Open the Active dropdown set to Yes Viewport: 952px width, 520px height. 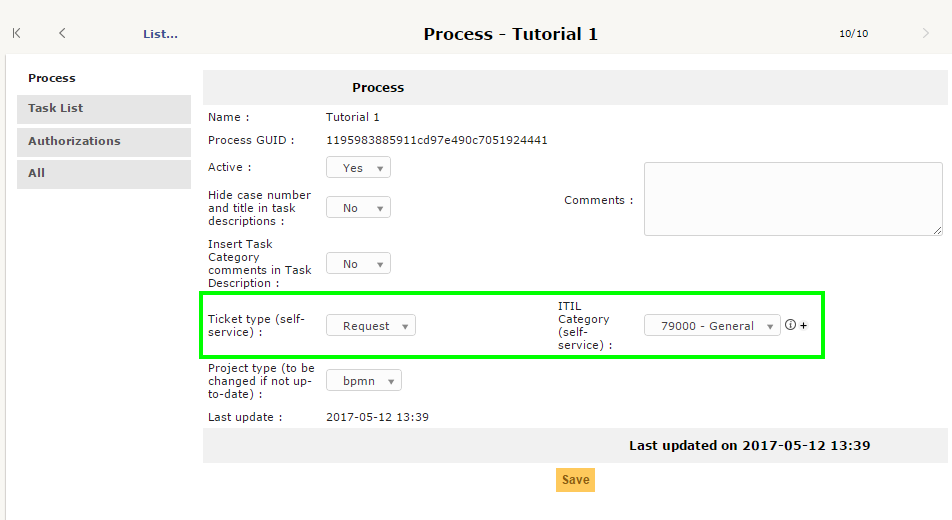click(358, 168)
